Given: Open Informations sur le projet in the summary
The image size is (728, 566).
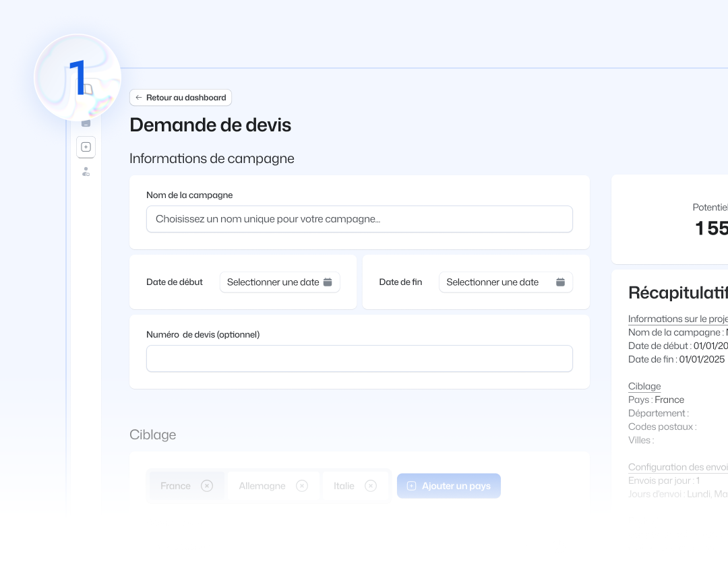Looking at the screenshot, I should 677,318.
